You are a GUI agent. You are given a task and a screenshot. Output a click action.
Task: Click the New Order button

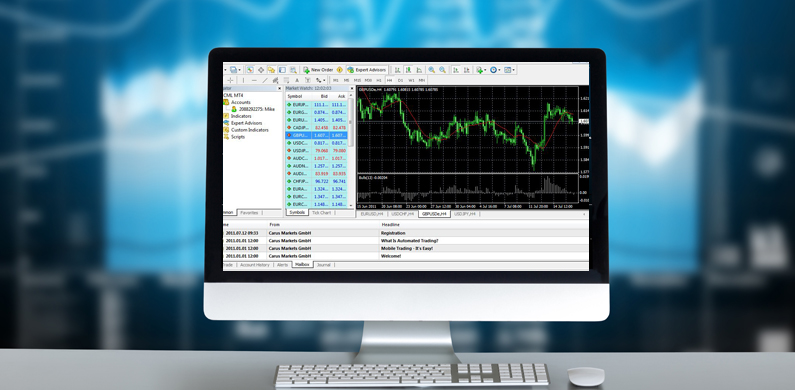pos(318,70)
